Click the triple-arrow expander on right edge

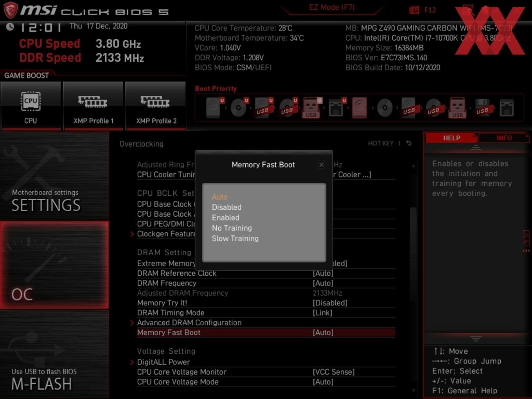pos(526,251)
